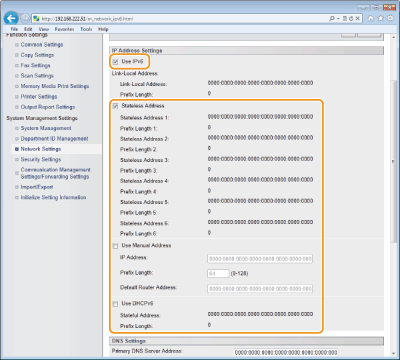Open the Favorites menu
The width and height of the screenshot is (400, 360).
[64, 29]
